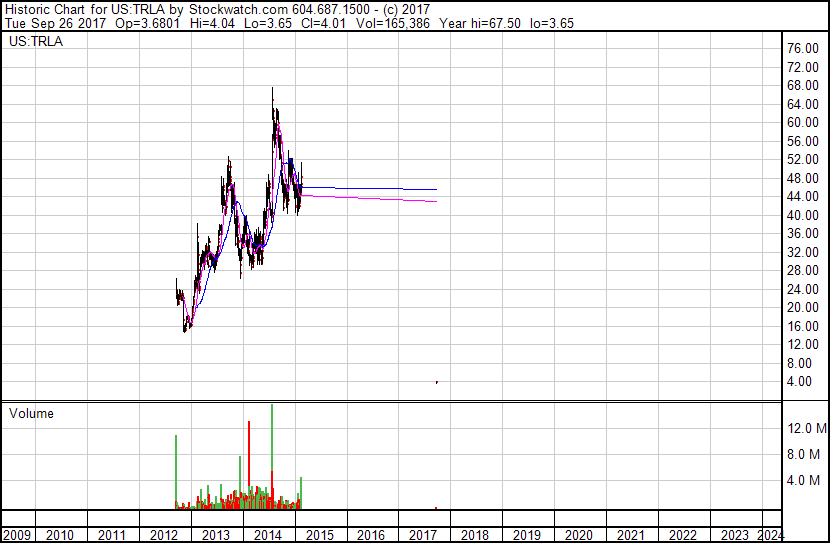Image resolution: width=830 pixels, height=543 pixels.
Task: Select the 2017 label on the time axis
Action: pos(422,535)
